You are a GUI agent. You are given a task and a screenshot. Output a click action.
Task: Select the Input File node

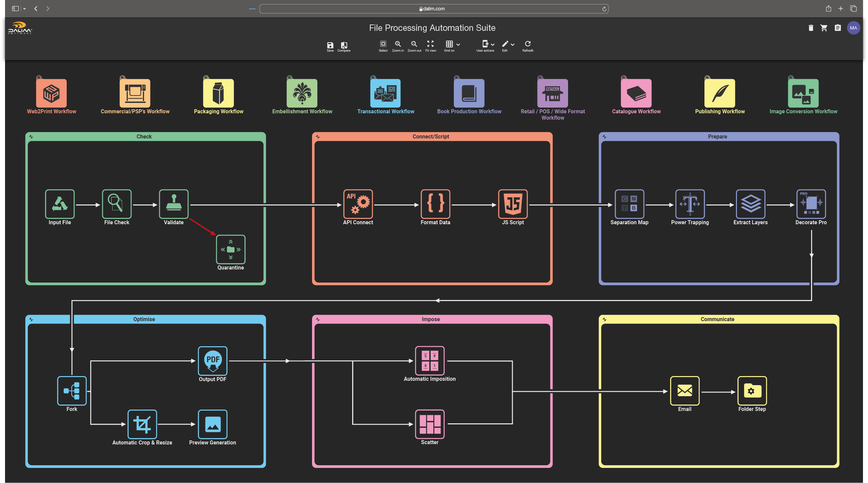click(x=60, y=204)
